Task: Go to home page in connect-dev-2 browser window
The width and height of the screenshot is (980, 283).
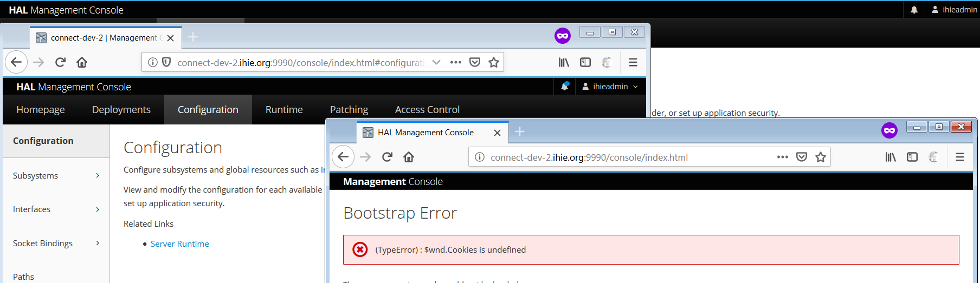Action: [x=82, y=62]
